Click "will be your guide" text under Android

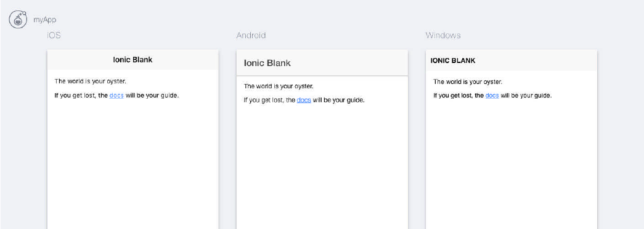click(338, 100)
